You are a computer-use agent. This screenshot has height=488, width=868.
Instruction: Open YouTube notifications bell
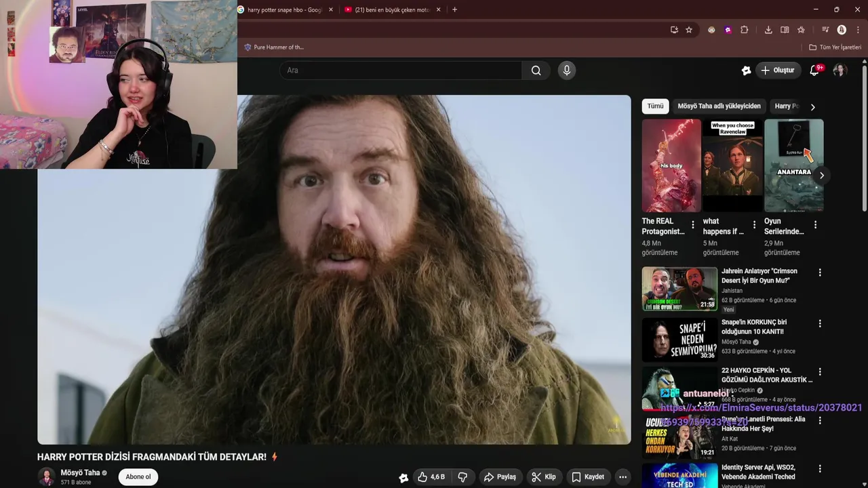[815, 70]
